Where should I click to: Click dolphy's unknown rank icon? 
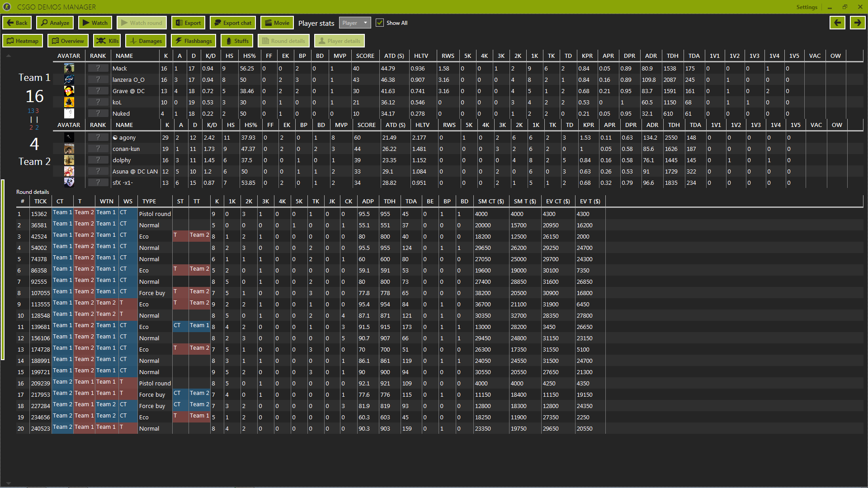click(98, 160)
